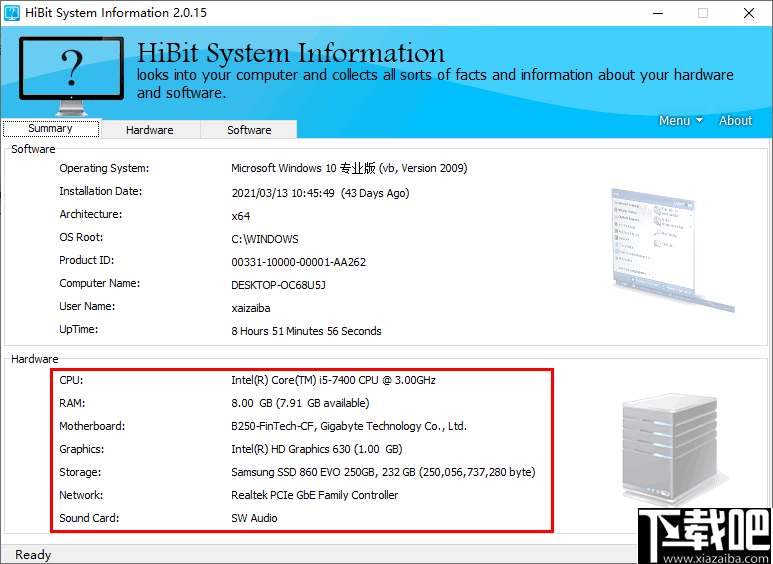Select the xaizaiba user name value
This screenshot has height=564, width=773.
[251, 309]
